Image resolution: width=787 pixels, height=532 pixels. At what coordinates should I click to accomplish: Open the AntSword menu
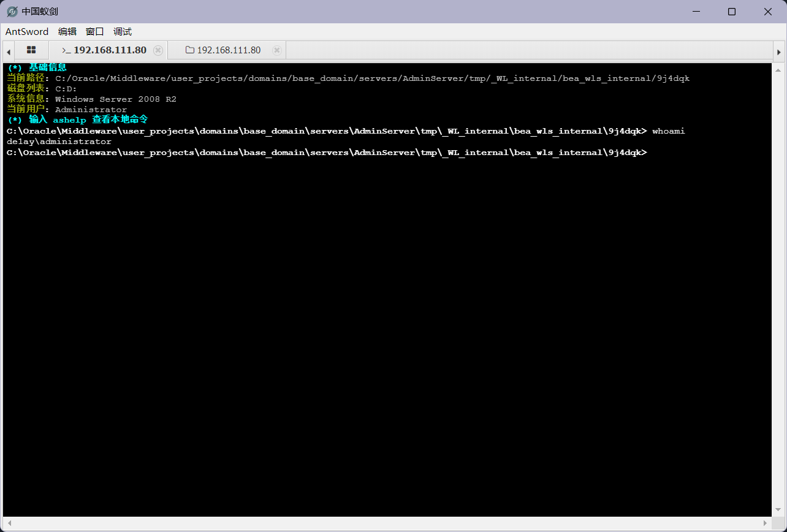[26, 31]
